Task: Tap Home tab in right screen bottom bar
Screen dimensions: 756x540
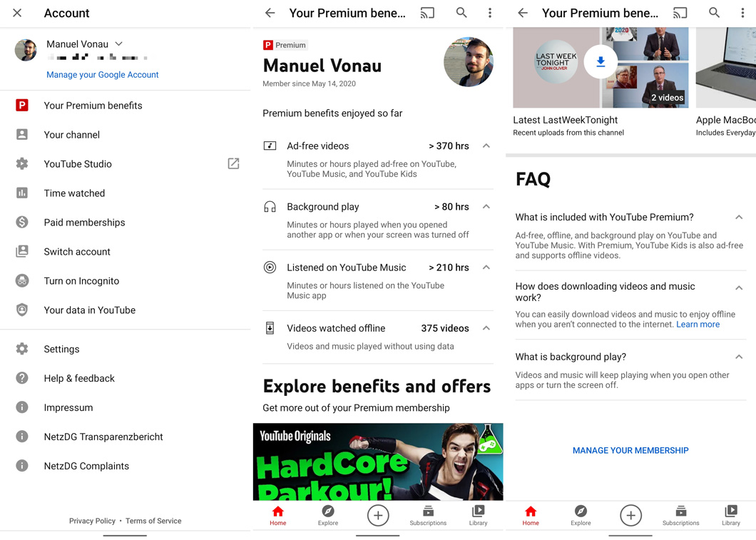Action: pyautogui.click(x=531, y=516)
